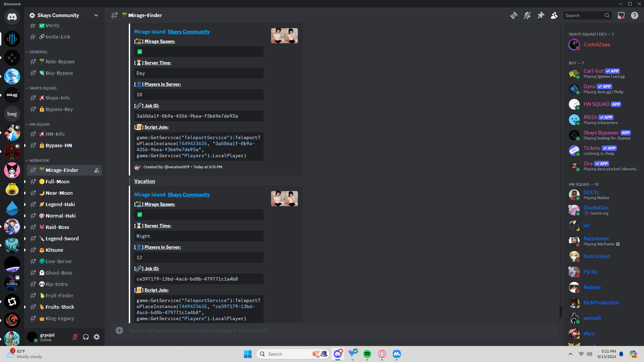Select the SOLAR server icon
The width and height of the screenshot is (644, 362).
pyautogui.click(x=12, y=95)
